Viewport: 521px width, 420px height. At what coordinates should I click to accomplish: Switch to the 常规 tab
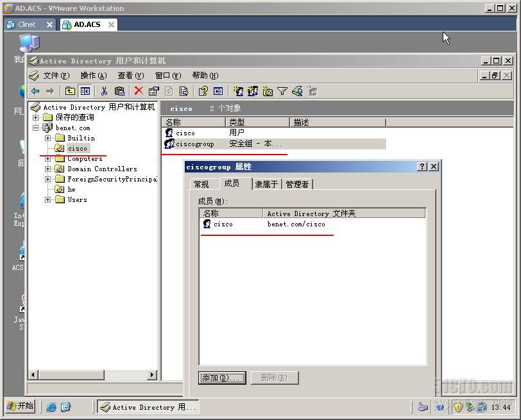201,184
